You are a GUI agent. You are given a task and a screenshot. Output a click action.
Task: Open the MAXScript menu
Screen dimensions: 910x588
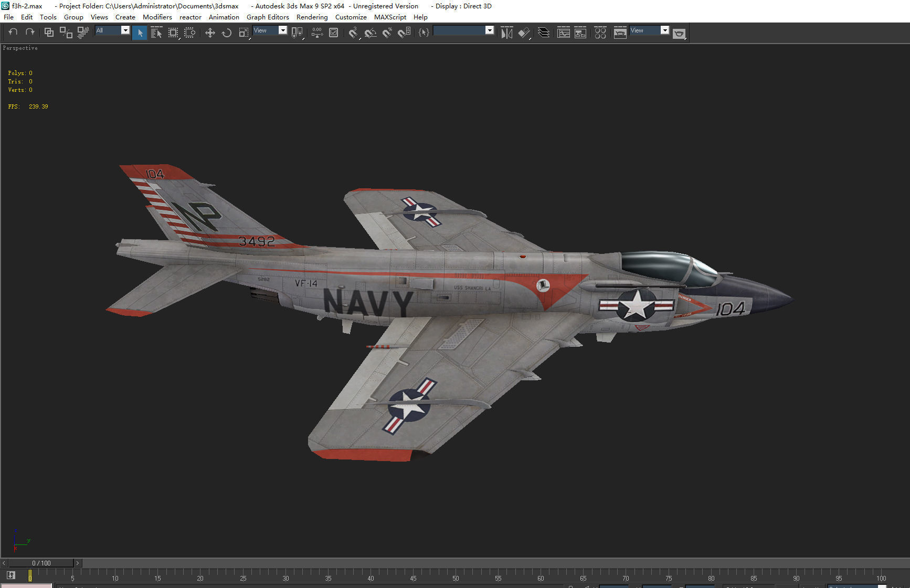click(x=390, y=17)
